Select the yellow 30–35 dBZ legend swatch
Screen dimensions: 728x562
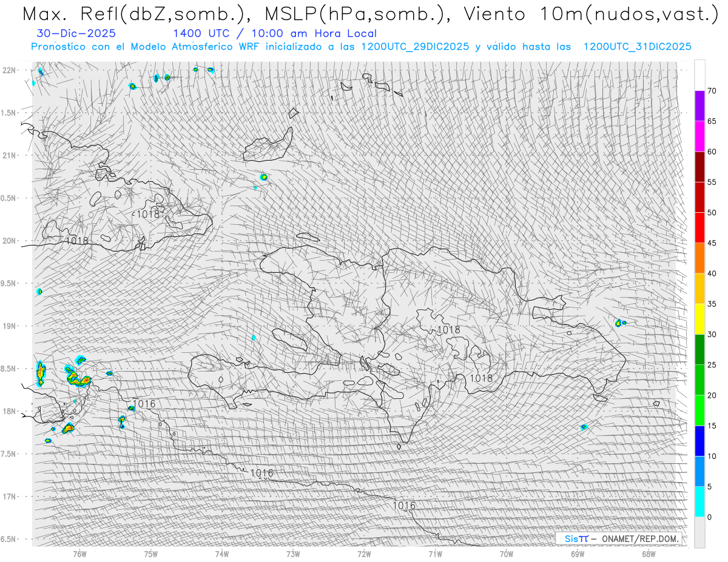point(699,319)
